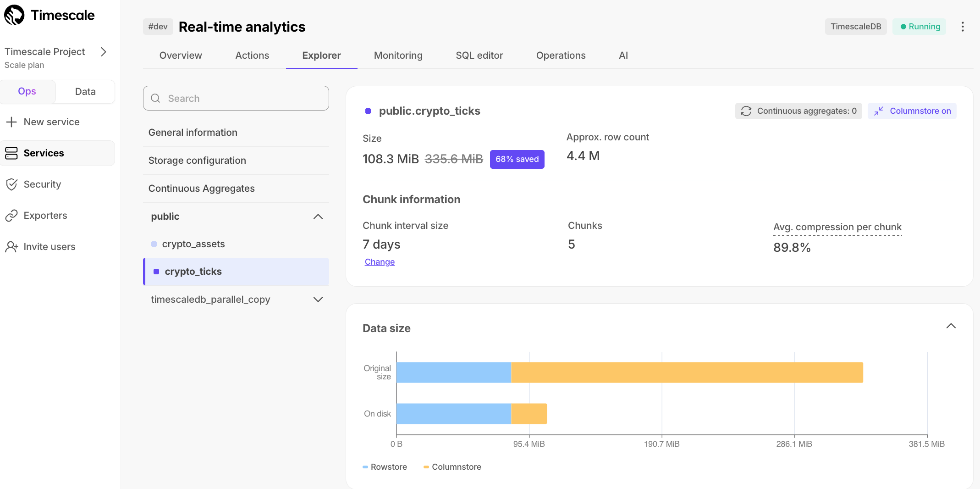Click the Original size Rowstore blue bar
This screenshot has height=489, width=980.
454,372
